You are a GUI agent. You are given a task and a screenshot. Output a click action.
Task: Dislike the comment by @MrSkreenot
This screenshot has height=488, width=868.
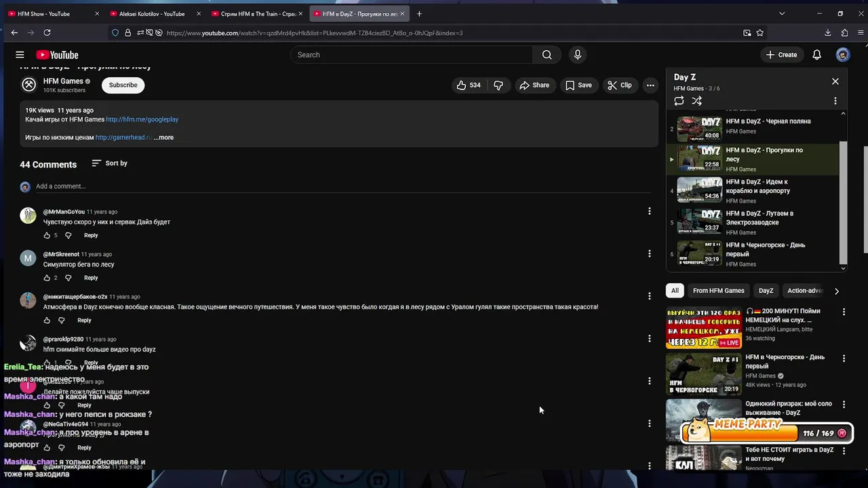point(68,278)
